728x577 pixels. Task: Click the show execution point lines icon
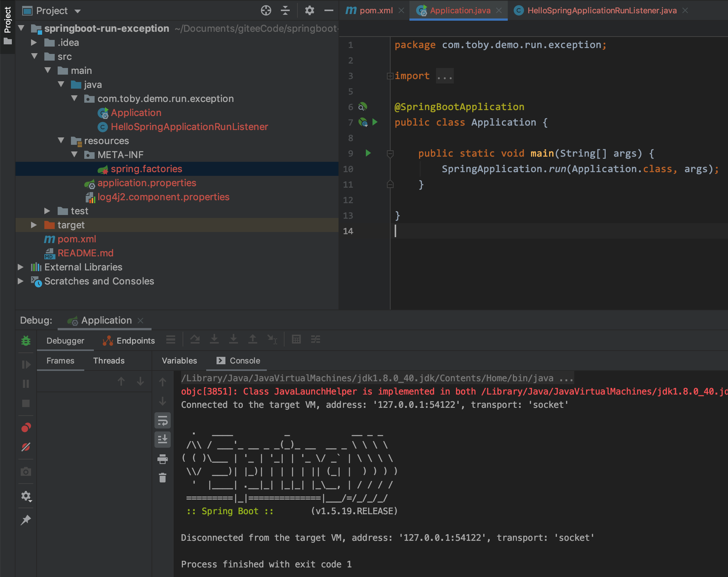(x=171, y=339)
